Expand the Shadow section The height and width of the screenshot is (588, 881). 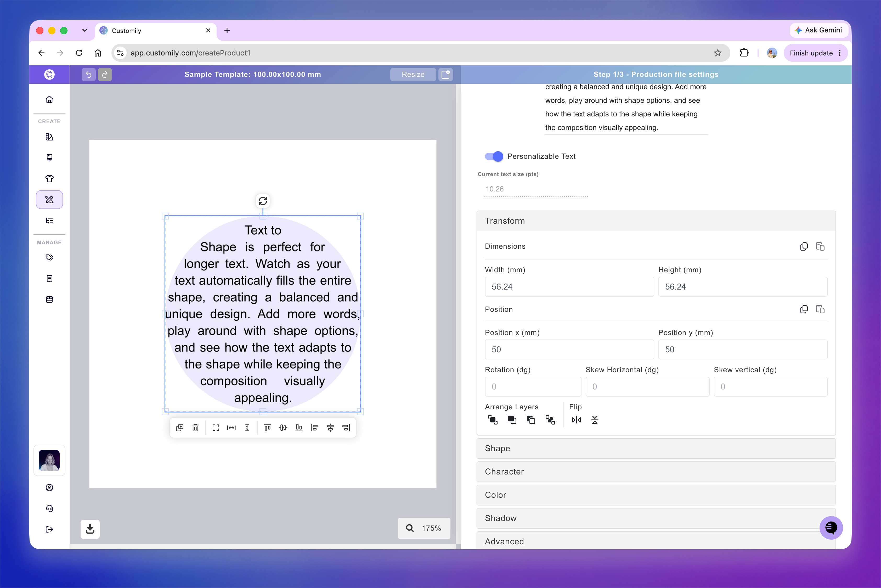(x=656, y=518)
